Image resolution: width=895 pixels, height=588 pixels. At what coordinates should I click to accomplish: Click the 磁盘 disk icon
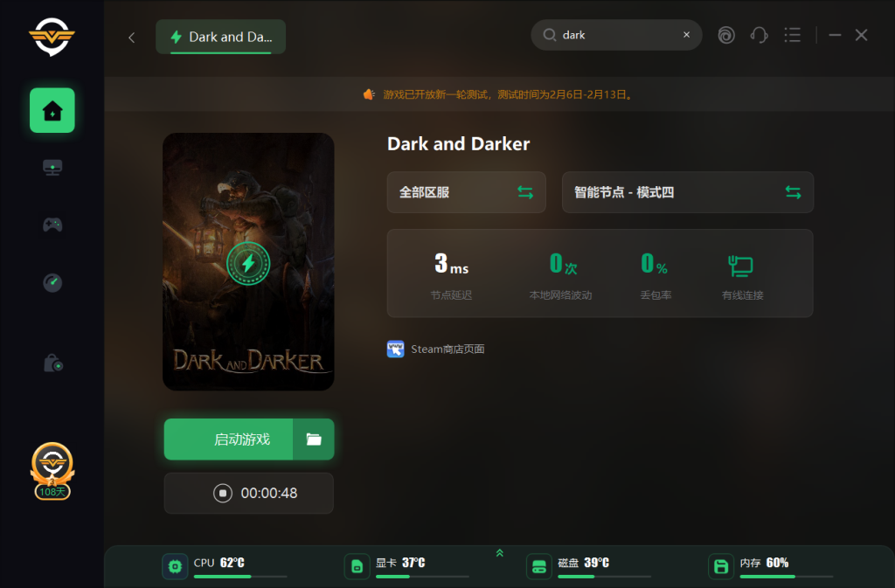538,566
